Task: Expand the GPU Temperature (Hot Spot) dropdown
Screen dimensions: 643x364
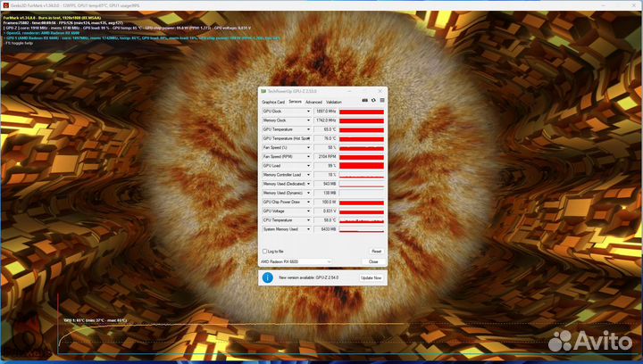Action: pyautogui.click(x=308, y=138)
